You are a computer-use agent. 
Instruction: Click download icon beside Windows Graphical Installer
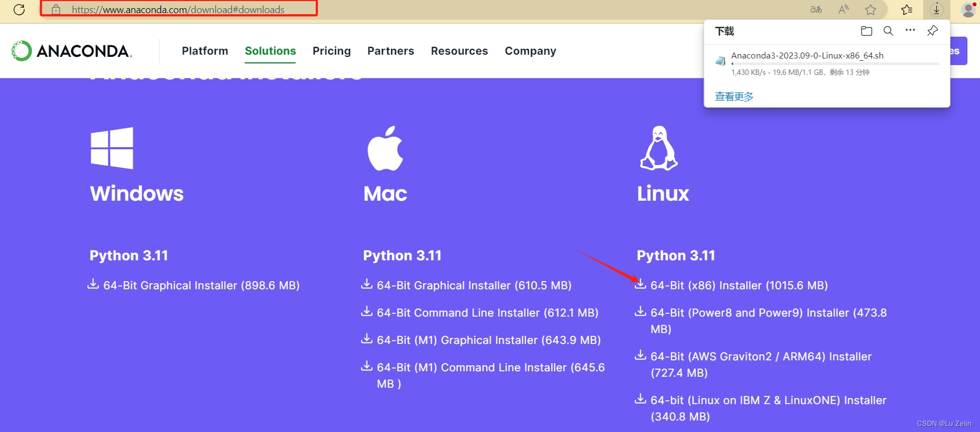click(93, 284)
